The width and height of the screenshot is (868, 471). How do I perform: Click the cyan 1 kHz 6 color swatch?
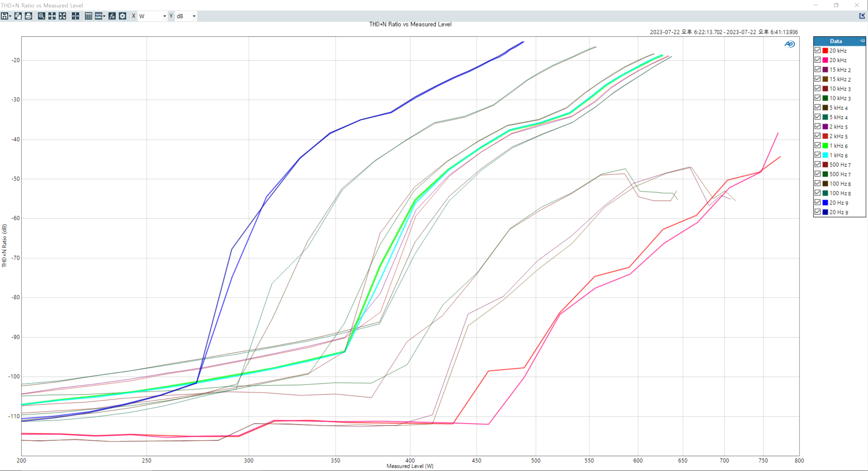[x=825, y=155]
